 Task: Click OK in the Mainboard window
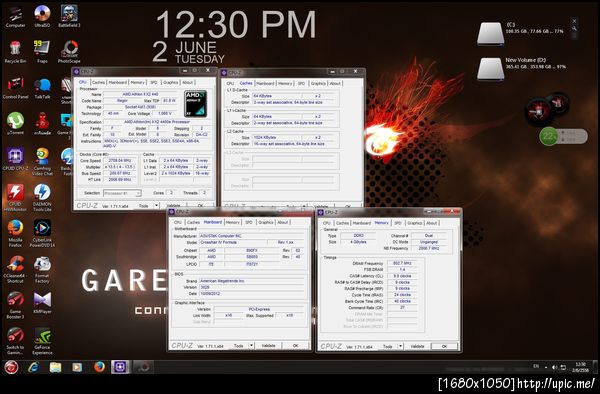point(295,345)
